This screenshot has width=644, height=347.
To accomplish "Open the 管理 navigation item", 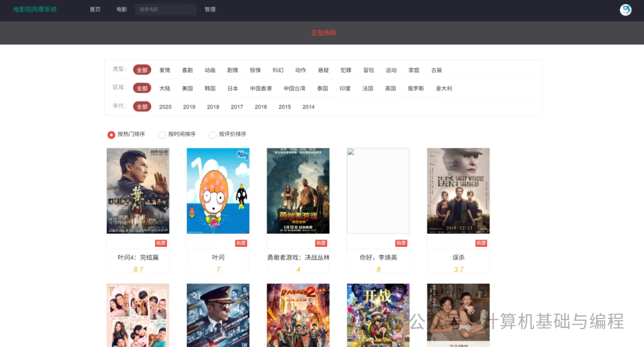I will pos(210,10).
